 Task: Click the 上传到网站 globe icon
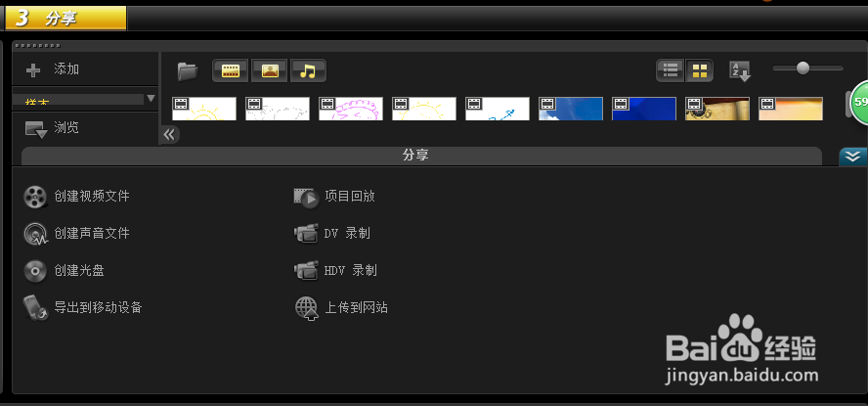tap(306, 308)
